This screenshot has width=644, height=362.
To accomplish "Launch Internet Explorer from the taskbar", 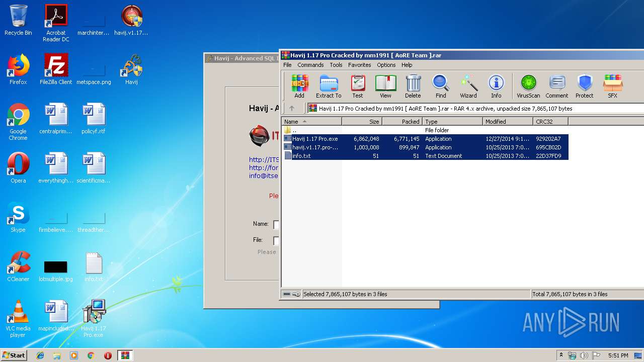I will (40, 355).
